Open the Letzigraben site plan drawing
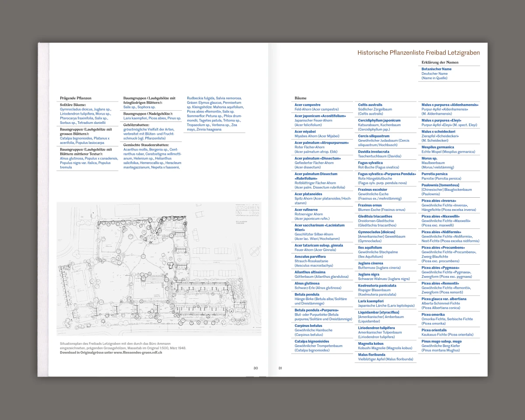Viewport: 525px width, 420px height. [159, 269]
